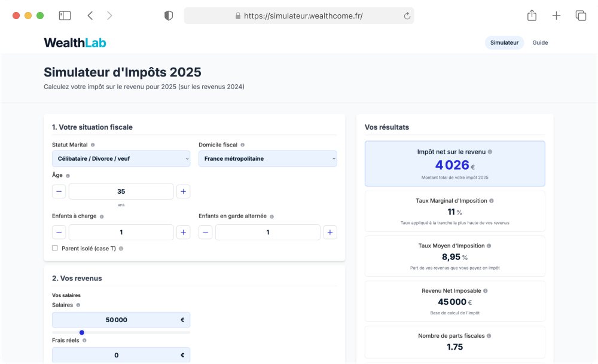Switch to the Guide tab

(x=540, y=42)
